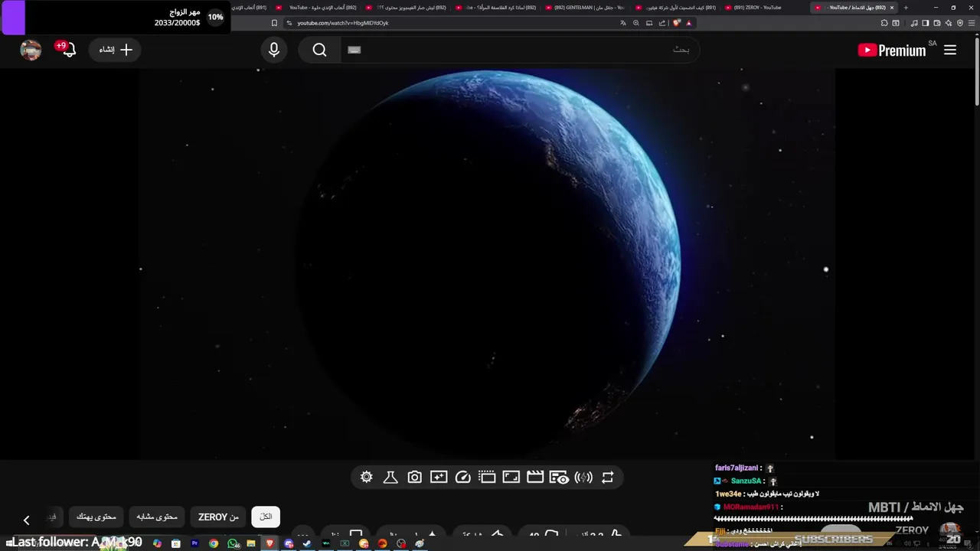This screenshot has width=980, height=551.
Task: Open the YouTube hamburger guide menu
Action: click(x=950, y=50)
